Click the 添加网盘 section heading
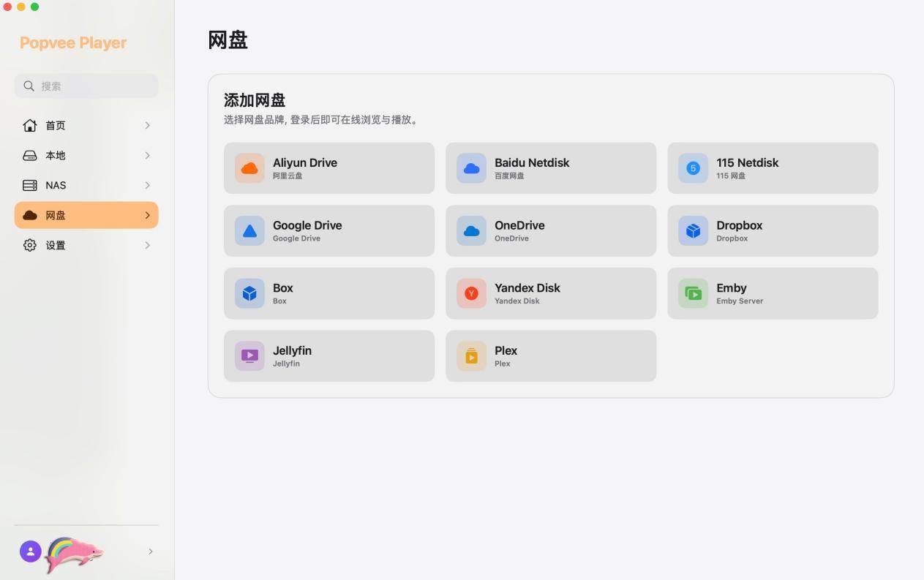The width and height of the screenshot is (924, 580). pos(255,100)
